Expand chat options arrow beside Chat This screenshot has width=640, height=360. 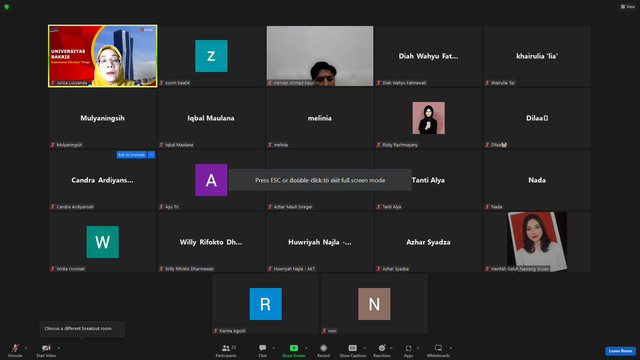(x=273, y=348)
